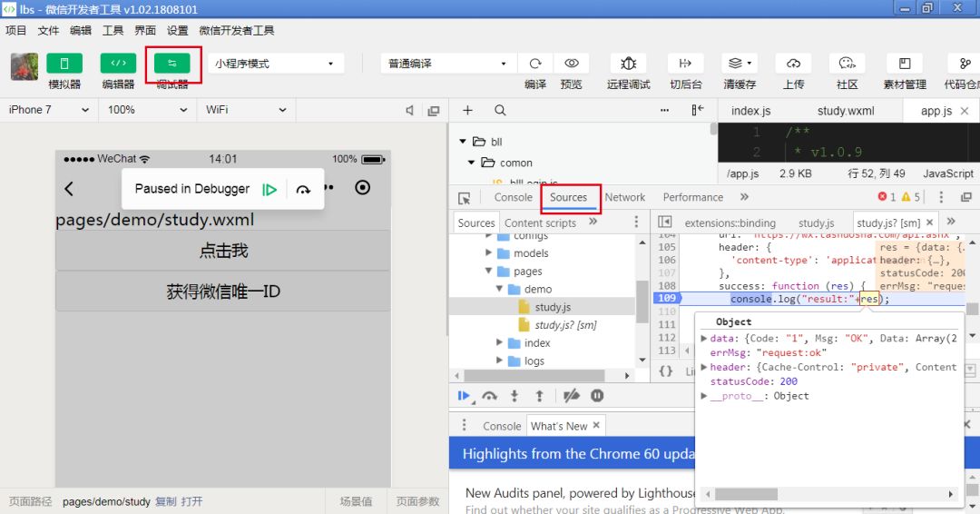Resume script execution in debugger toolbar

tap(464, 395)
